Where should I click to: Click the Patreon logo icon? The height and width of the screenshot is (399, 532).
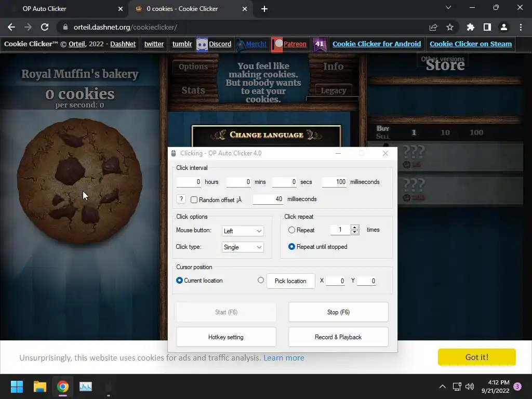pyautogui.click(x=277, y=44)
